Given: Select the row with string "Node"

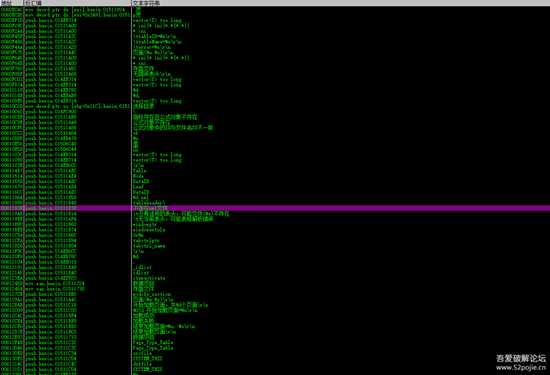Looking at the screenshot, I should (x=275, y=176).
